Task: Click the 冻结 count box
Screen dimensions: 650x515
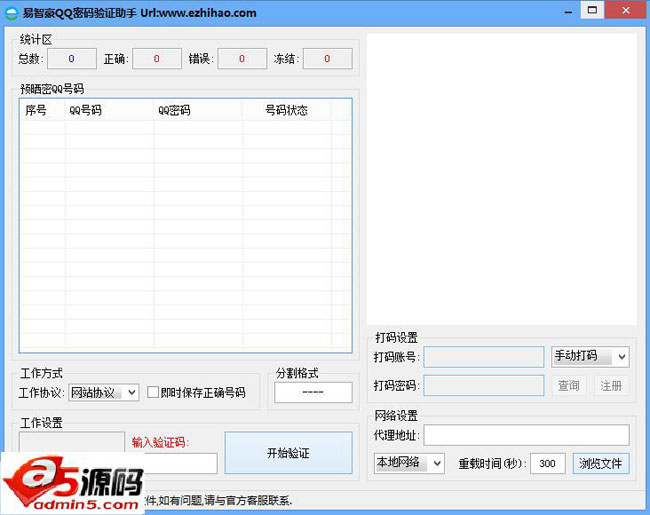Action: point(327,58)
